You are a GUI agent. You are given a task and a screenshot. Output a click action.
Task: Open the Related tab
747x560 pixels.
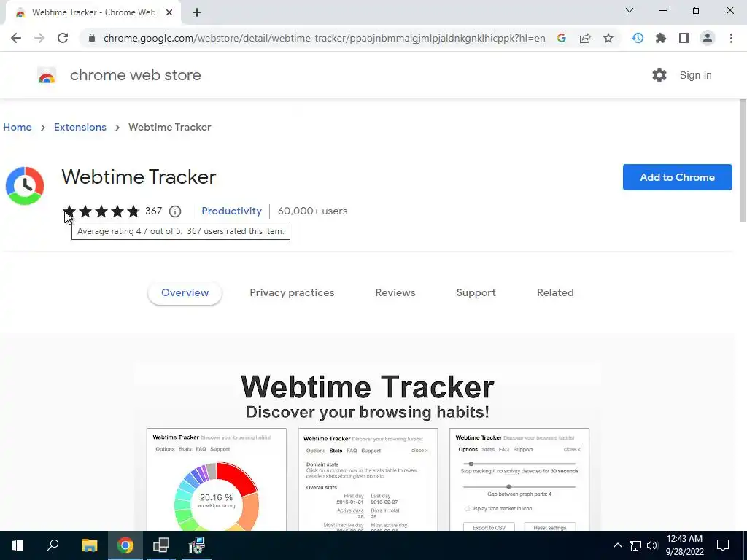(x=555, y=293)
